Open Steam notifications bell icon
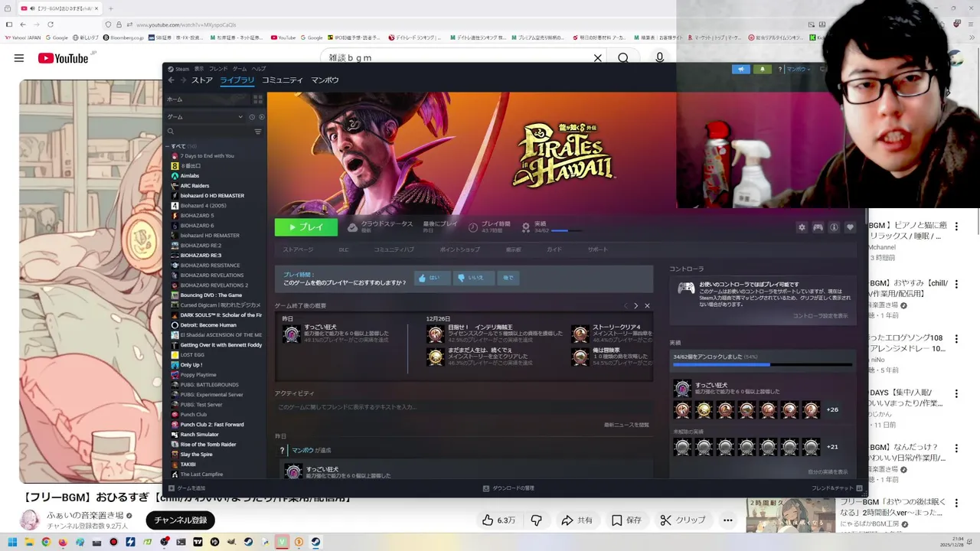Screen dimensions: 980x551 [x=763, y=70]
